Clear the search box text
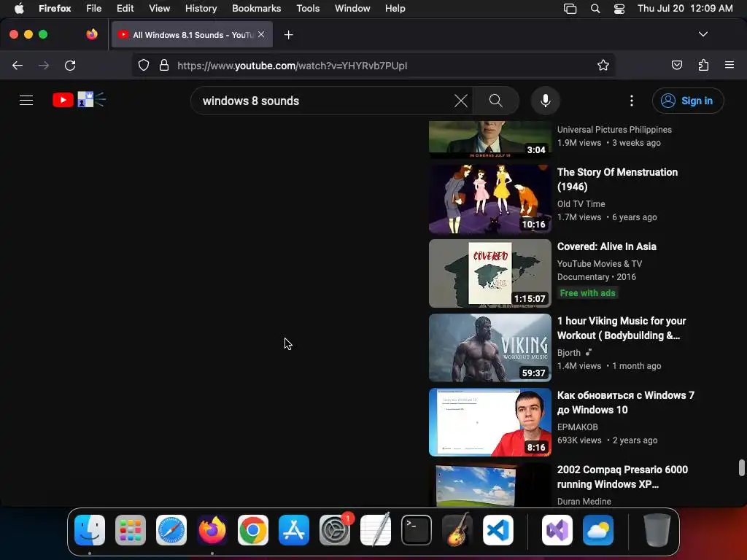 461,101
